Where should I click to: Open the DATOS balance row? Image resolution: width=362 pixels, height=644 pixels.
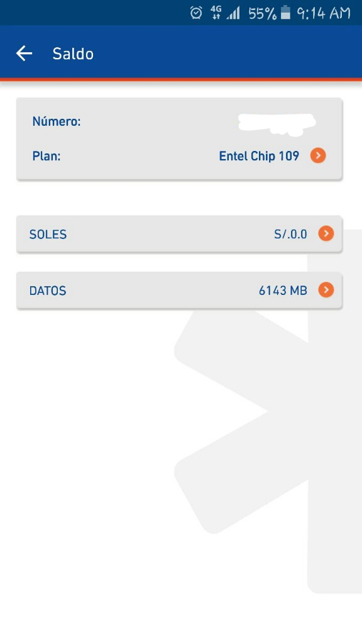tap(179, 290)
